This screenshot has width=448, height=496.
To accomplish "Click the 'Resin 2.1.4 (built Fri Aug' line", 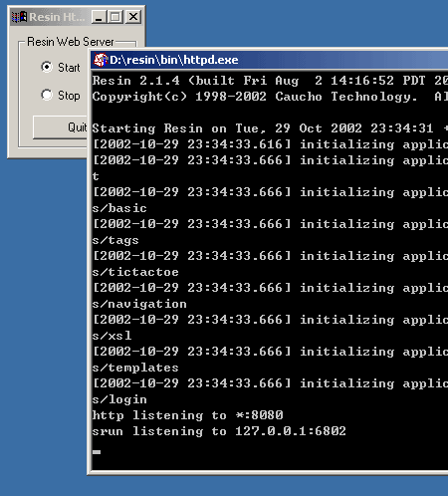I will (x=270, y=81).
